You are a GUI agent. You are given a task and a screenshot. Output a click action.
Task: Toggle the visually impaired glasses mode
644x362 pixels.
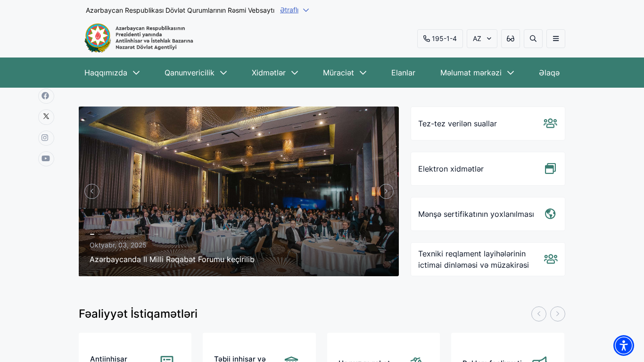pyautogui.click(x=510, y=39)
